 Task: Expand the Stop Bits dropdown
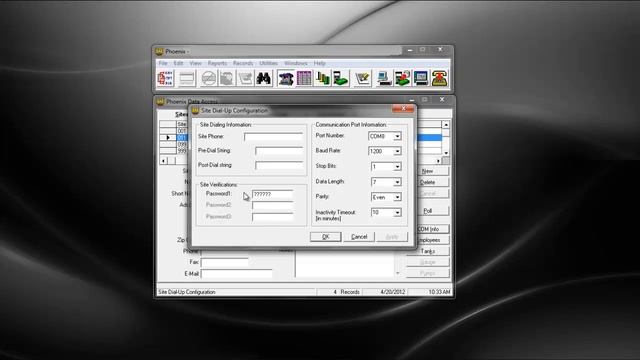397,167
